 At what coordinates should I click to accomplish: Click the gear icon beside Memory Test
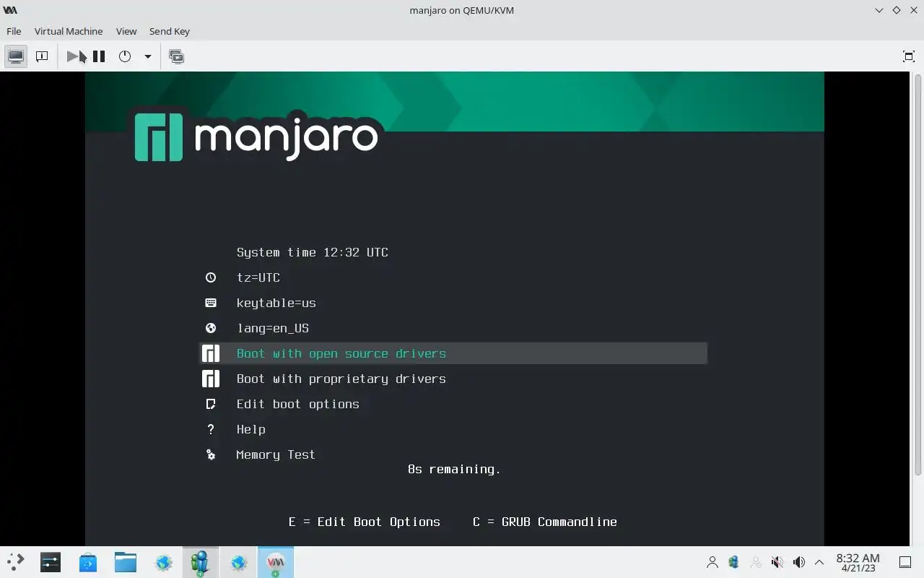(211, 454)
